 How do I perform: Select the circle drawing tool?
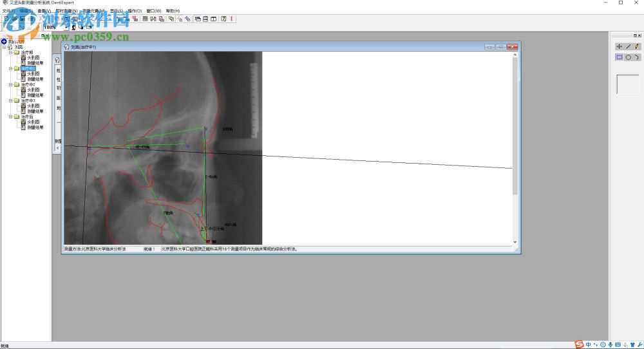click(629, 57)
